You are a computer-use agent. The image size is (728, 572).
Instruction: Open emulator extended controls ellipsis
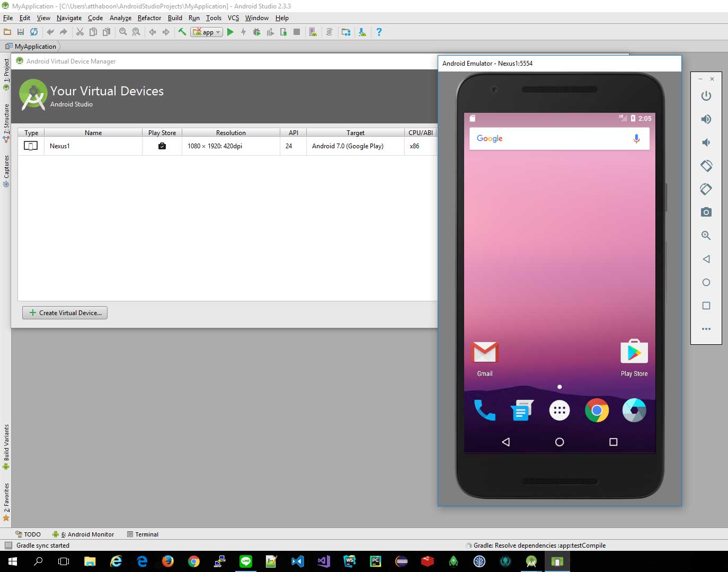coord(706,329)
